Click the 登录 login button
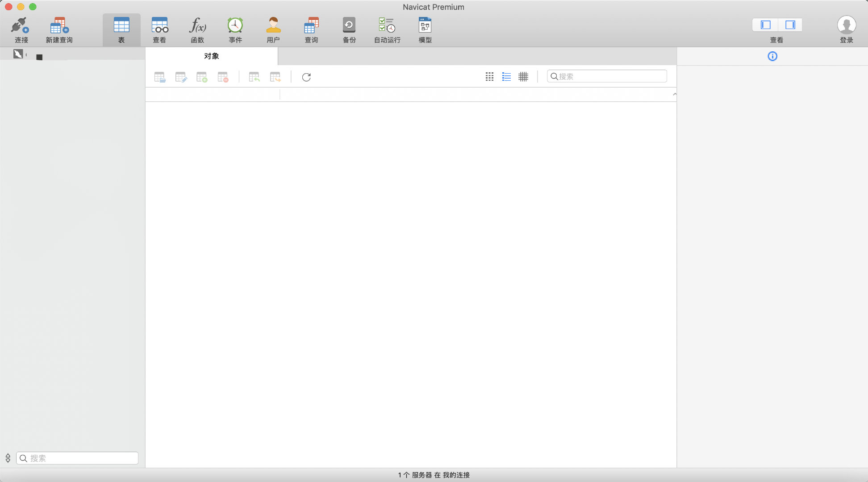Viewport: 868px width, 482px height. point(846,29)
